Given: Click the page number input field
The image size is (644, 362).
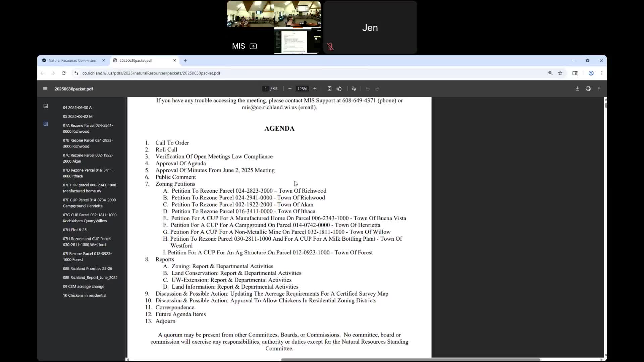Looking at the screenshot, I should [265, 89].
